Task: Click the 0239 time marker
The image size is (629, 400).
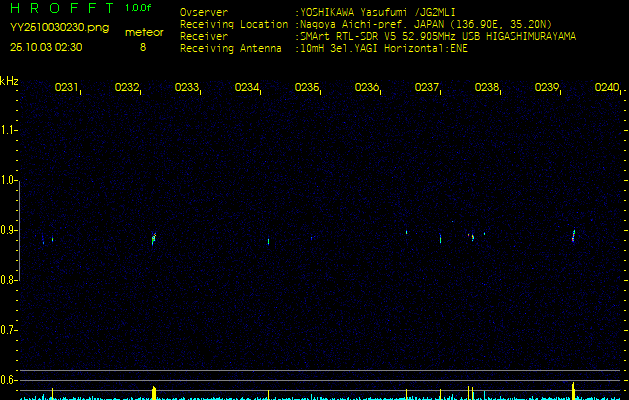Action: pos(546,88)
